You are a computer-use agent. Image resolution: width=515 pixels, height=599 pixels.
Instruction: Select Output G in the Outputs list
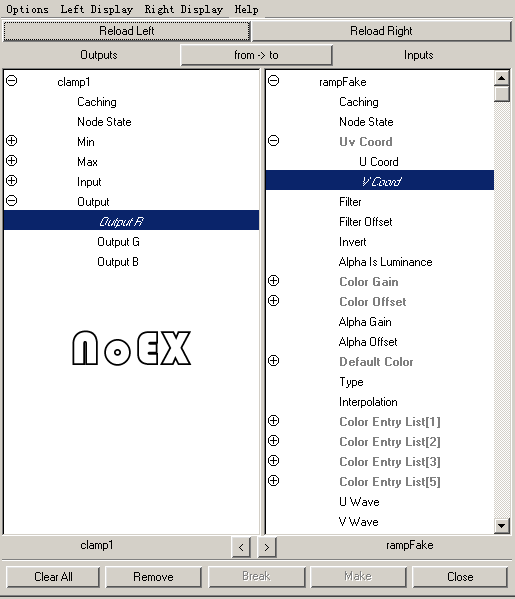click(118, 242)
